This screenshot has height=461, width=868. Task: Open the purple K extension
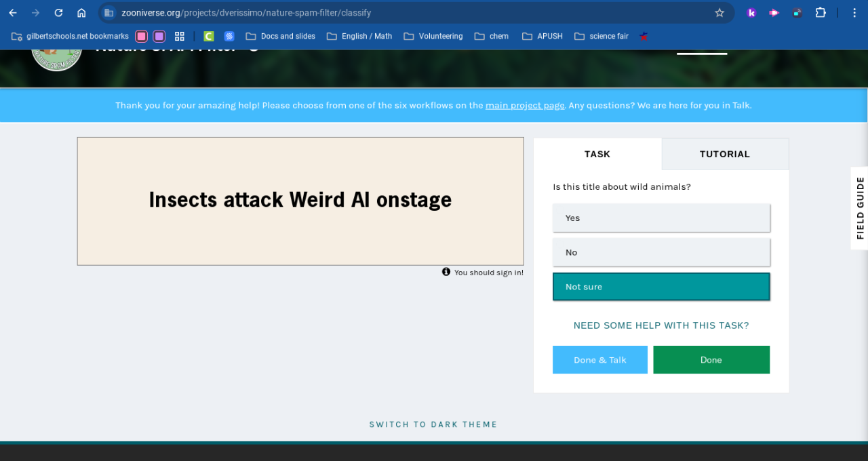click(751, 13)
